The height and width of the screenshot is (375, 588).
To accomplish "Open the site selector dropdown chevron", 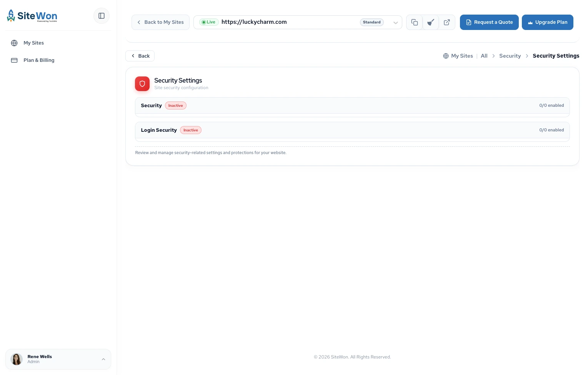I will pos(395,23).
